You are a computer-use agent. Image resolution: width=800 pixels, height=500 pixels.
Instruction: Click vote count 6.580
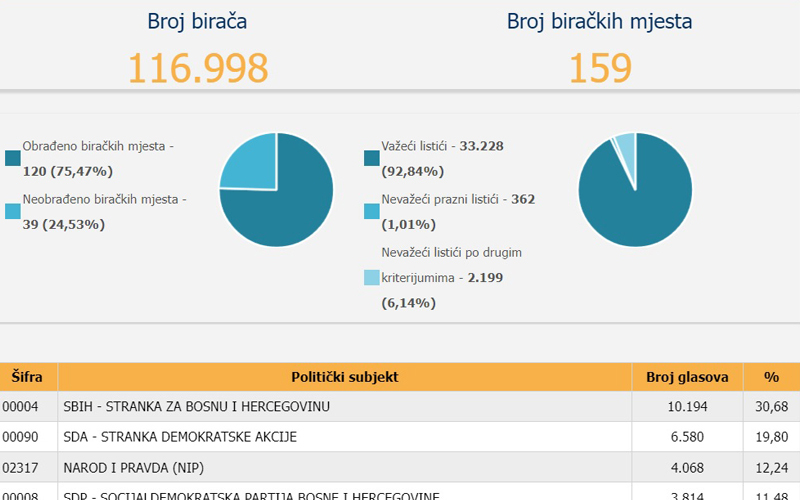point(687,437)
